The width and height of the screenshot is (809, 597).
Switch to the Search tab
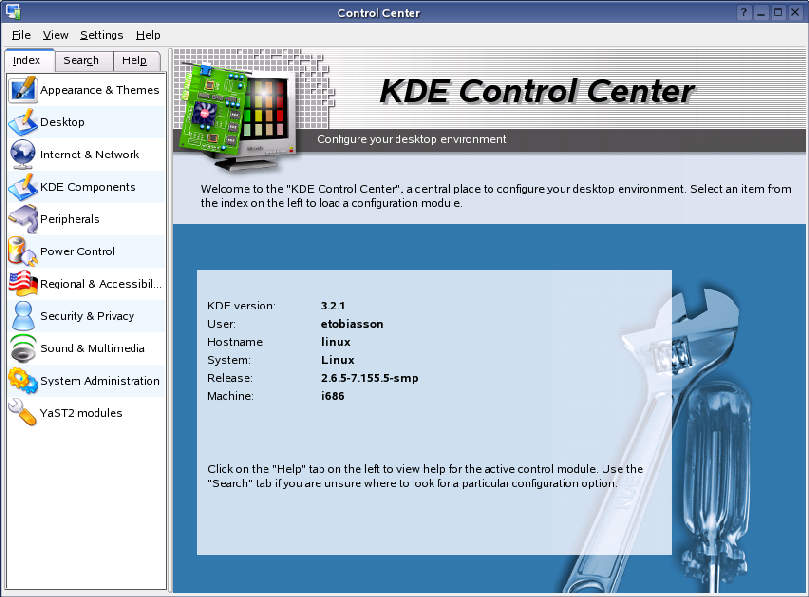pos(84,61)
